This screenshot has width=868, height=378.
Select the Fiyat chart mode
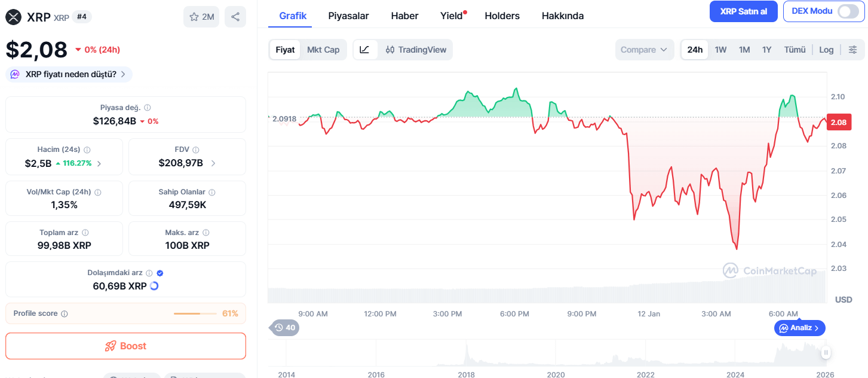[x=285, y=50]
